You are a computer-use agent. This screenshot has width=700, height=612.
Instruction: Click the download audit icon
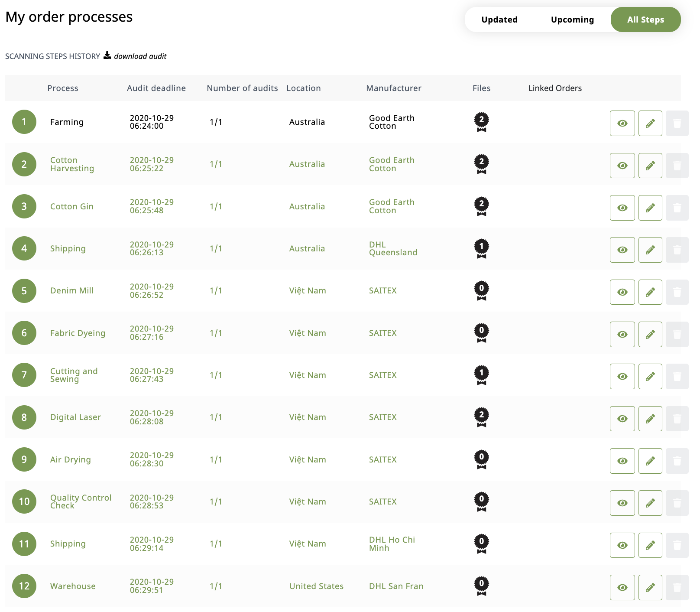(107, 55)
